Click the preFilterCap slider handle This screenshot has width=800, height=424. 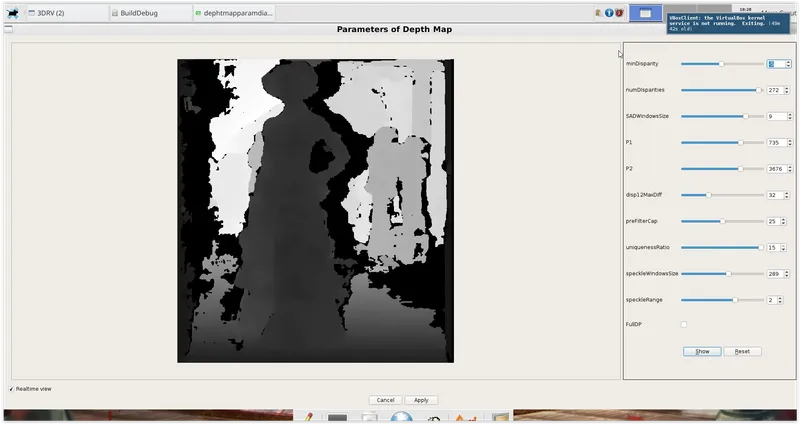(722, 221)
